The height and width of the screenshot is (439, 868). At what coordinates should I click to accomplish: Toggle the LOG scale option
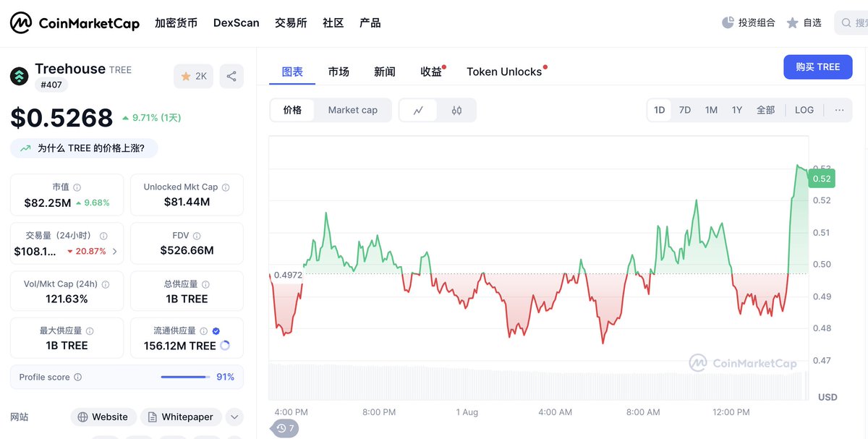(804, 110)
